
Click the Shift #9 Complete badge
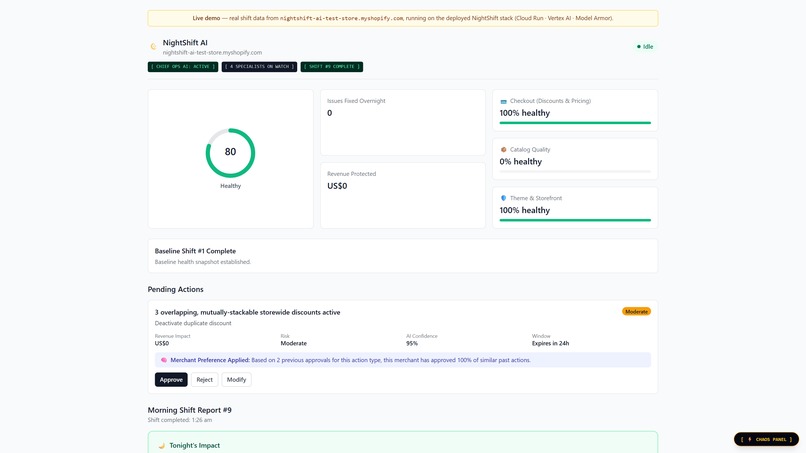[x=332, y=67]
